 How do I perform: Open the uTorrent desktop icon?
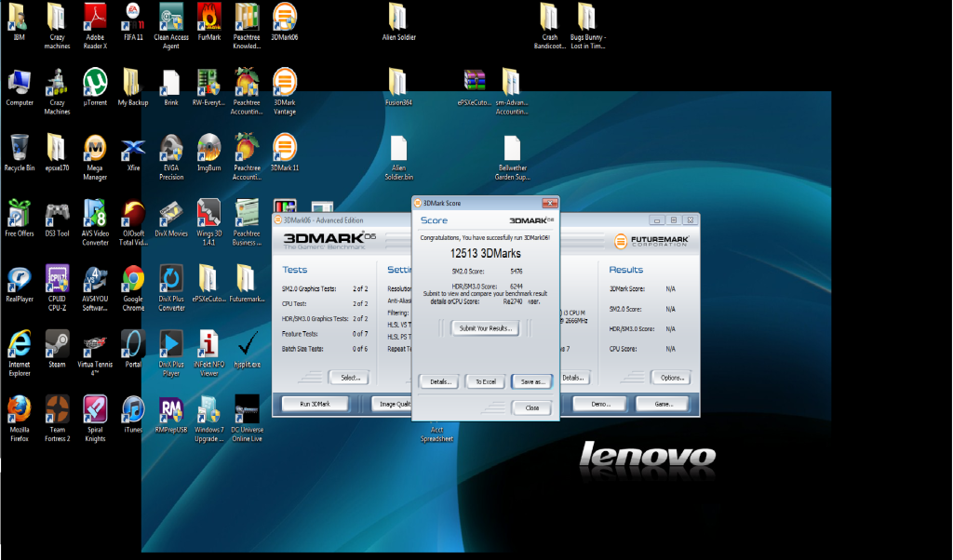click(95, 87)
